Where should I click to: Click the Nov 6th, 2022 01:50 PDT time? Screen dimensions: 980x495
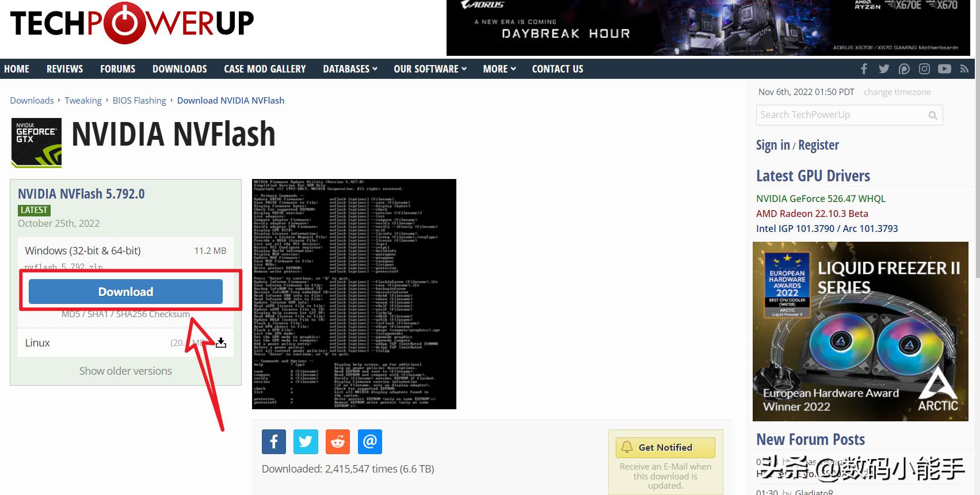click(x=806, y=92)
